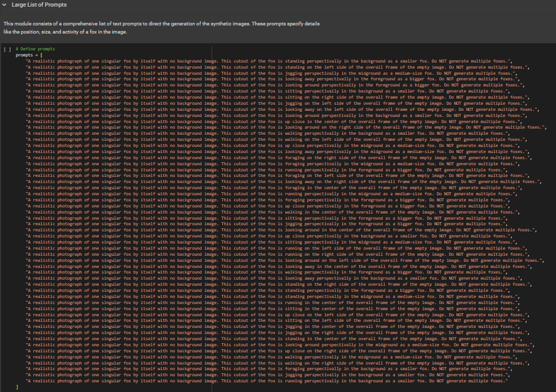Click prompt 'running perspectively in the background'
This screenshot has width=556, height=392.
pos(266,381)
